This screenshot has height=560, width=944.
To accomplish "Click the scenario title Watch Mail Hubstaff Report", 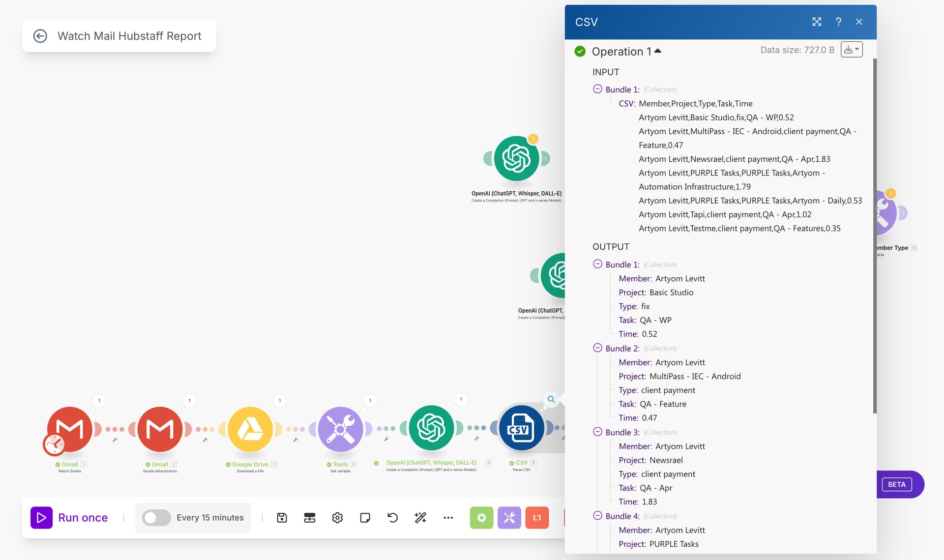I will click(129, 36).
